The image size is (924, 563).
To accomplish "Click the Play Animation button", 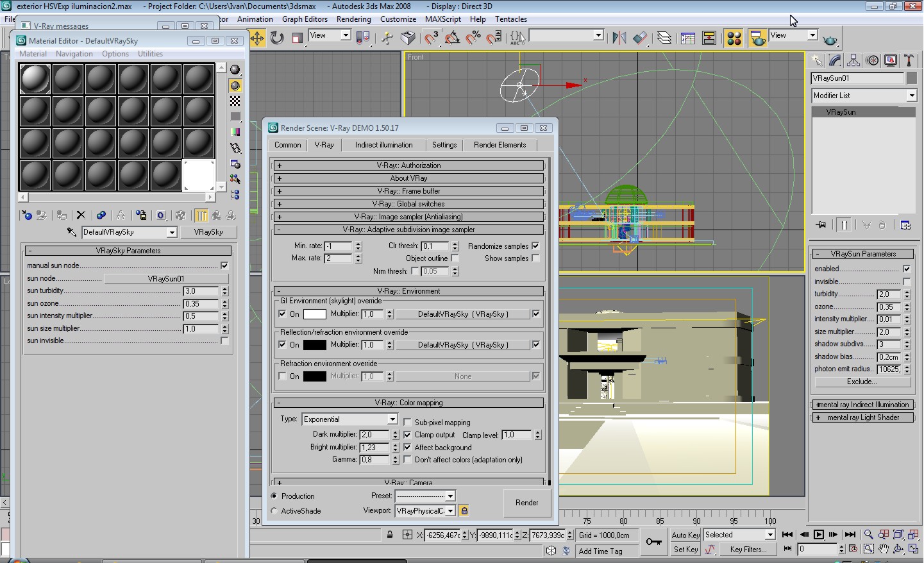I will coord(819,535).
